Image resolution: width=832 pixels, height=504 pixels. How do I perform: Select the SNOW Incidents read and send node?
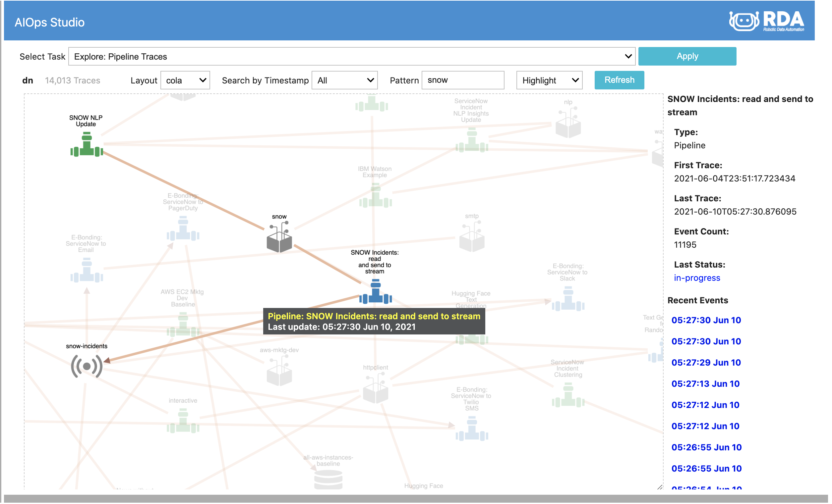coord(375,292)
